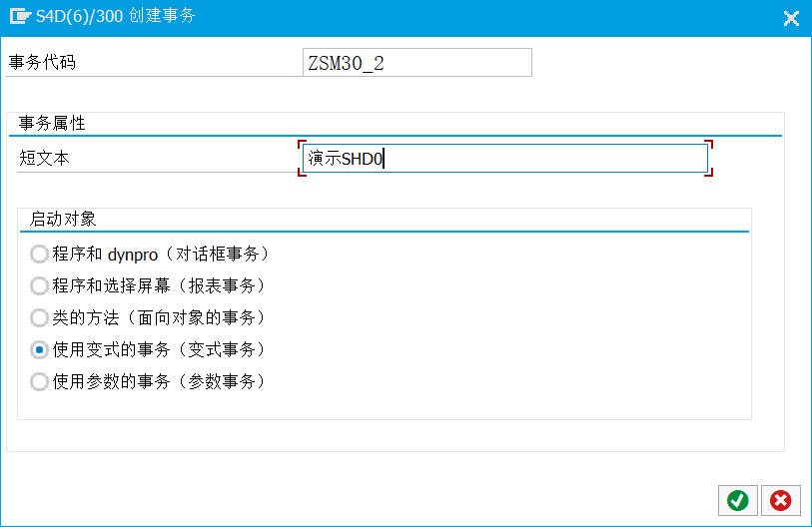Click the 事务代码 label
This screenshot has height=527, width=812.
43,63
